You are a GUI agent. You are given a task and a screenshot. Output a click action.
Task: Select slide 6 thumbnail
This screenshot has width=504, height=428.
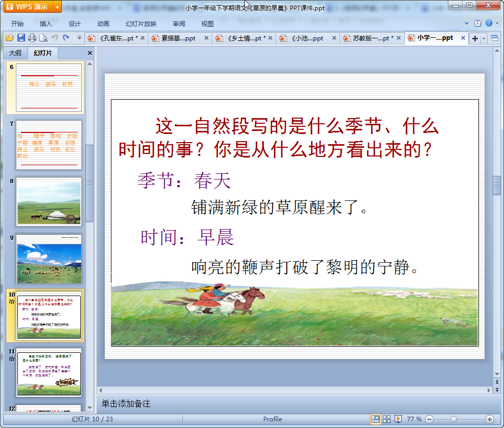(x=49, y=87)
